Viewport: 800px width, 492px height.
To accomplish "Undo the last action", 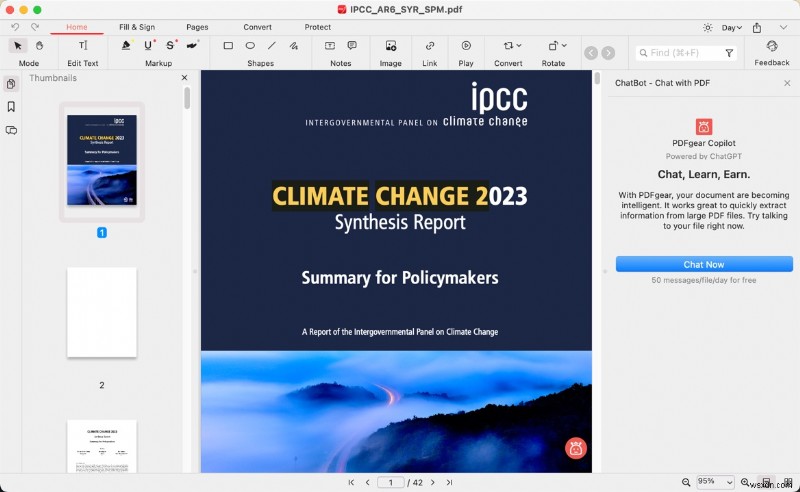I will point(15,27).
